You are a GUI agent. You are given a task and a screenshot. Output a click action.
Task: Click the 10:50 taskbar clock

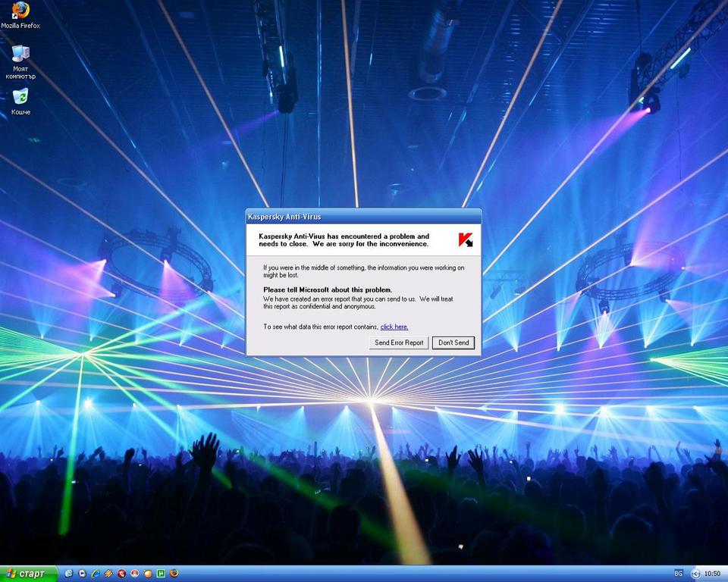tap(712, 574)
